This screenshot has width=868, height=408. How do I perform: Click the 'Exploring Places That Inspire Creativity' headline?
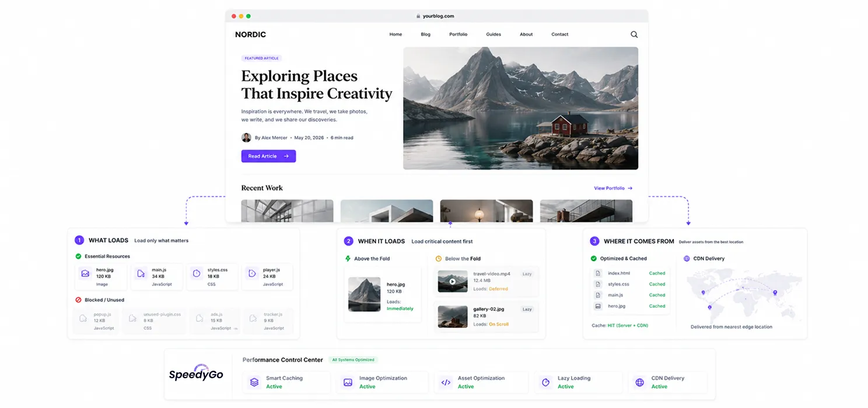coord(317,85)
